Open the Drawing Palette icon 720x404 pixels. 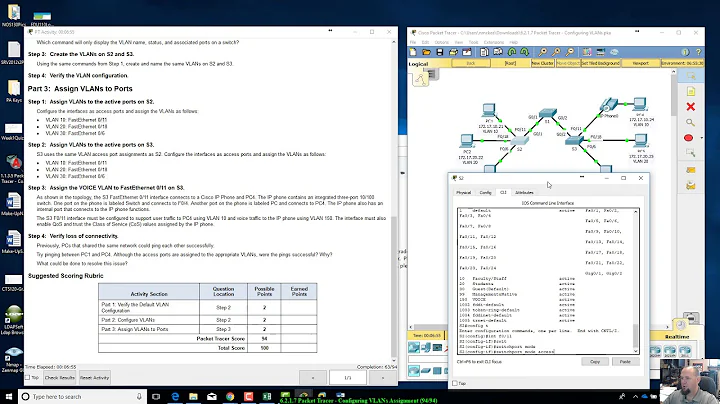[587, 52]
